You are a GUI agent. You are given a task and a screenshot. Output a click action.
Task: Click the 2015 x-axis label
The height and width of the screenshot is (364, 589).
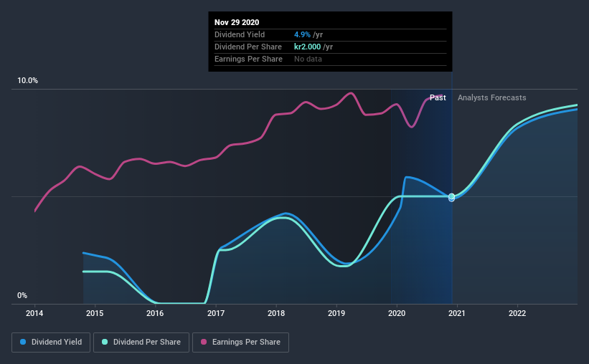click(95, 313)
